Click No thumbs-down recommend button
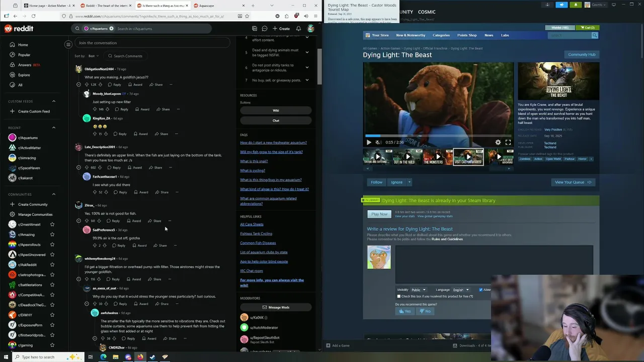The image size is (644, 362). pos(425,311)
